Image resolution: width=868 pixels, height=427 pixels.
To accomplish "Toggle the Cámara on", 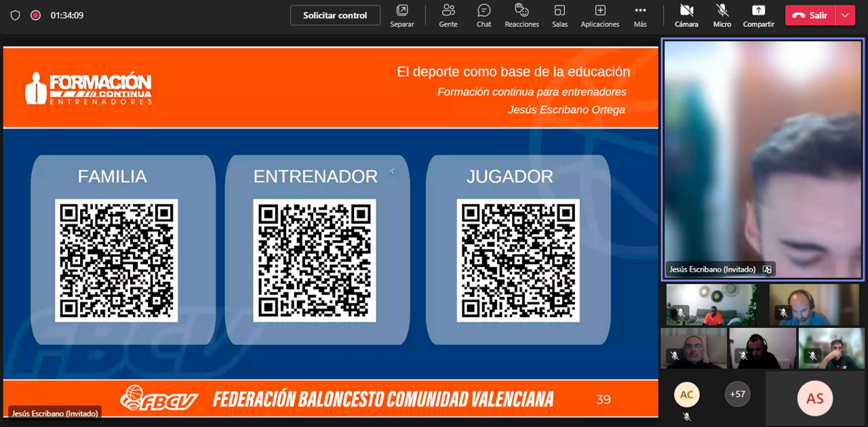I will tap(686, 16).
